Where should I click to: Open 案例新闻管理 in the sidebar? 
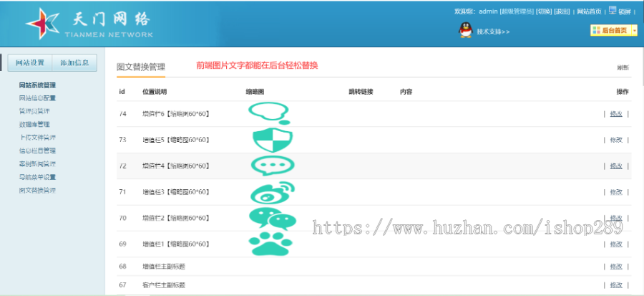click(37, 164)
